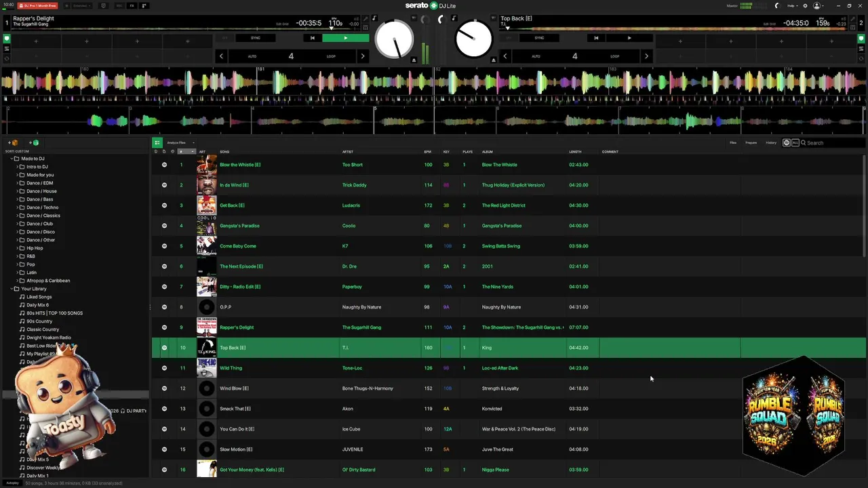Click the search magnifier icon
Image resolution: width=868 pixels, height=488 pixels.
tap(803, 143)
